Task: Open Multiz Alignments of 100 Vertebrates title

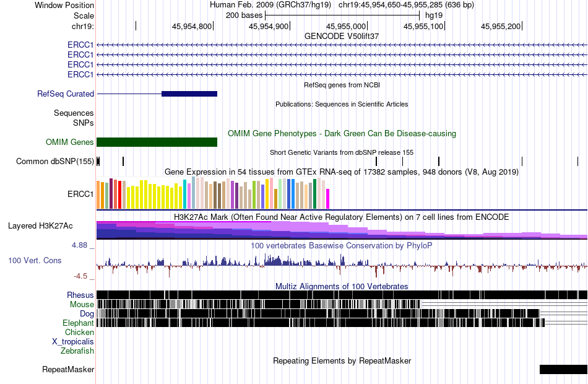Action: [342, 286]
